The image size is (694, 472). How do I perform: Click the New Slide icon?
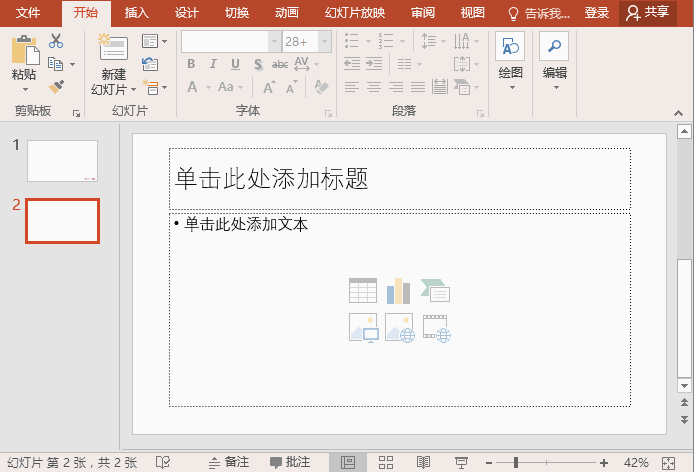pyautogui.click(x=113, y=47)
